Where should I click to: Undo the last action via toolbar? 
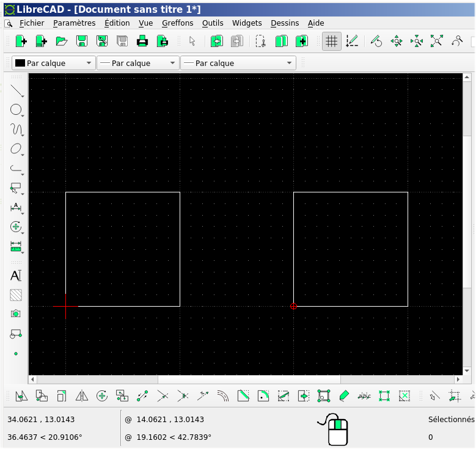tap(217, 41)
